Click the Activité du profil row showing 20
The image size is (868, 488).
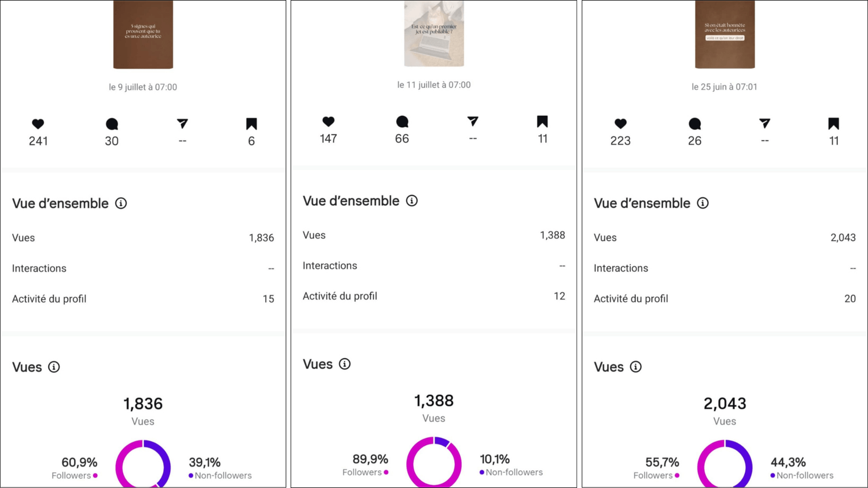pyautogui.click(x=724, y=299)
